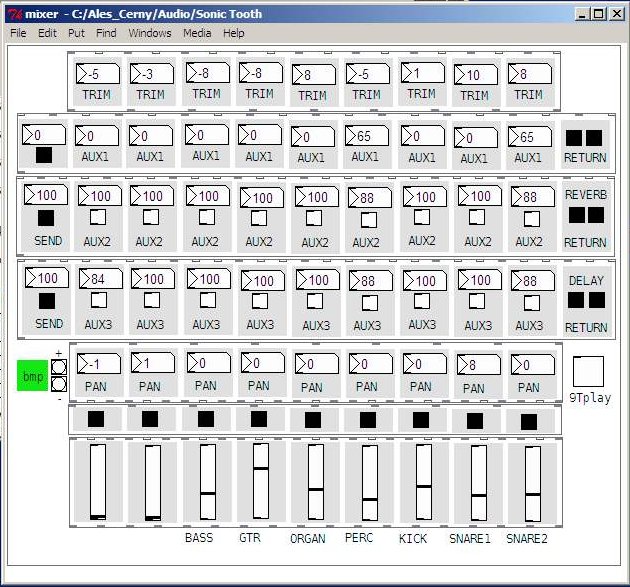The image size is (630, 587).
Task: Click the minus bang circle beside bmp
Action: 59,384
